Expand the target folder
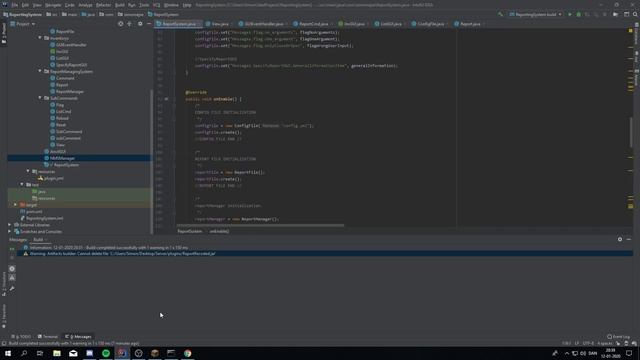The image size is (640, 360). pyautogui.click(x=16, y=205)
